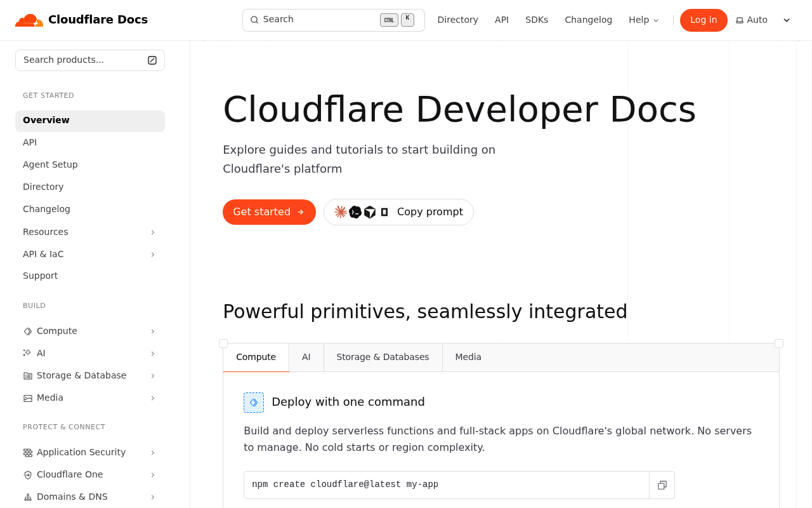Focus the top Search field
This screenshot has height=508, width=812.
pos(334,20)
